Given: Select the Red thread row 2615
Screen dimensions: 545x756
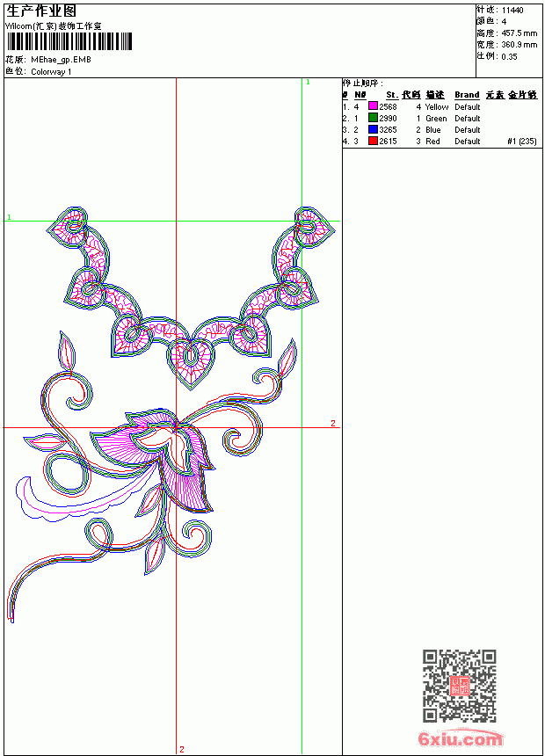Looking at the screenshot, I should 440,142.
